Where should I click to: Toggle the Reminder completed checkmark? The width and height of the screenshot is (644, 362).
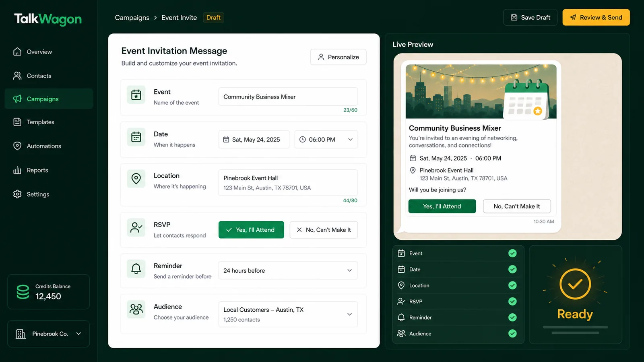512,317
